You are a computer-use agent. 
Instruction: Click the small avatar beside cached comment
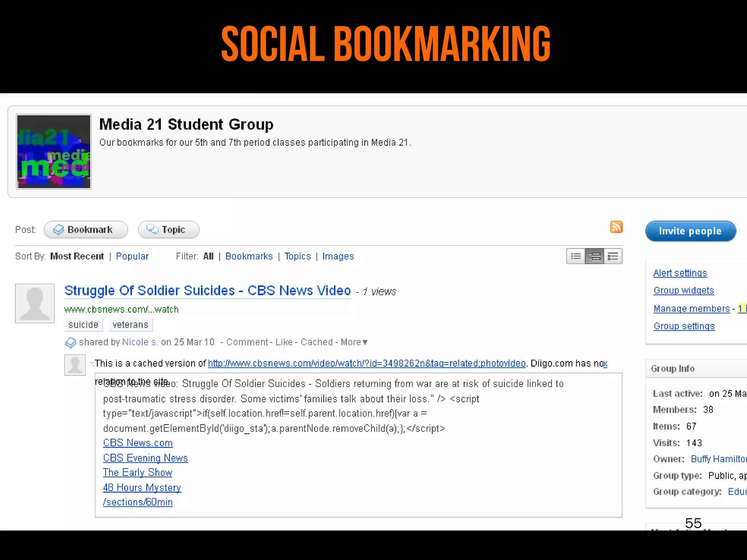click(x=75, y=365)
